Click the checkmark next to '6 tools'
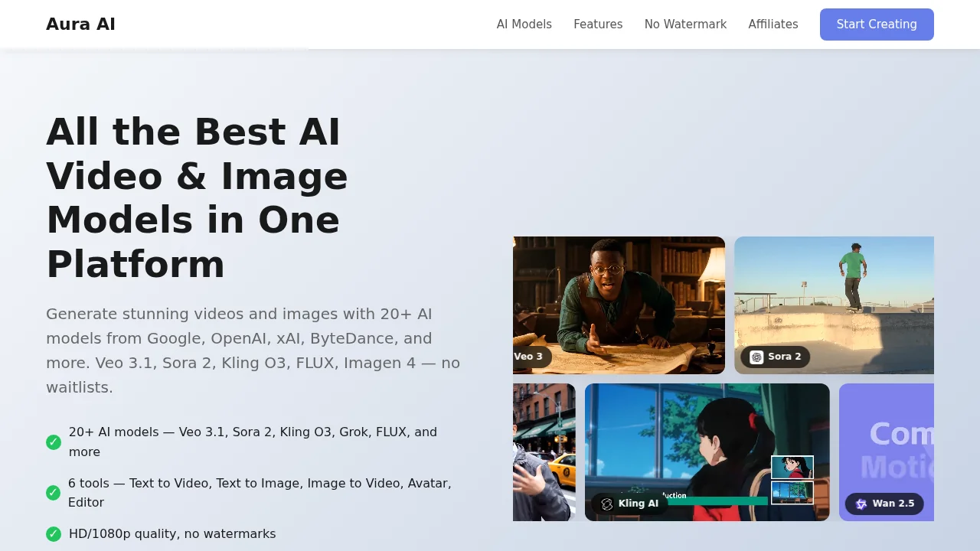The width and height of the screenshot is (980, 551). coord(54,493)
